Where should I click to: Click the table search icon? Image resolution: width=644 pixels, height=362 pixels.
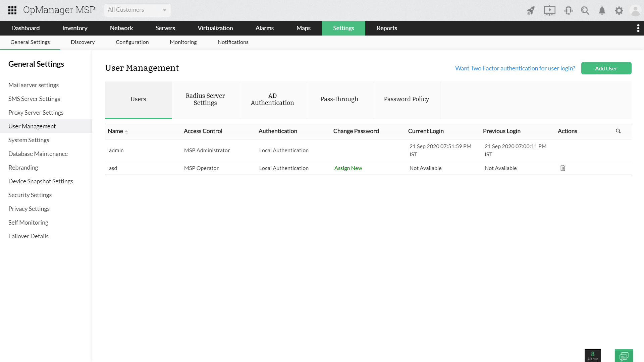(x=618, y=131)
